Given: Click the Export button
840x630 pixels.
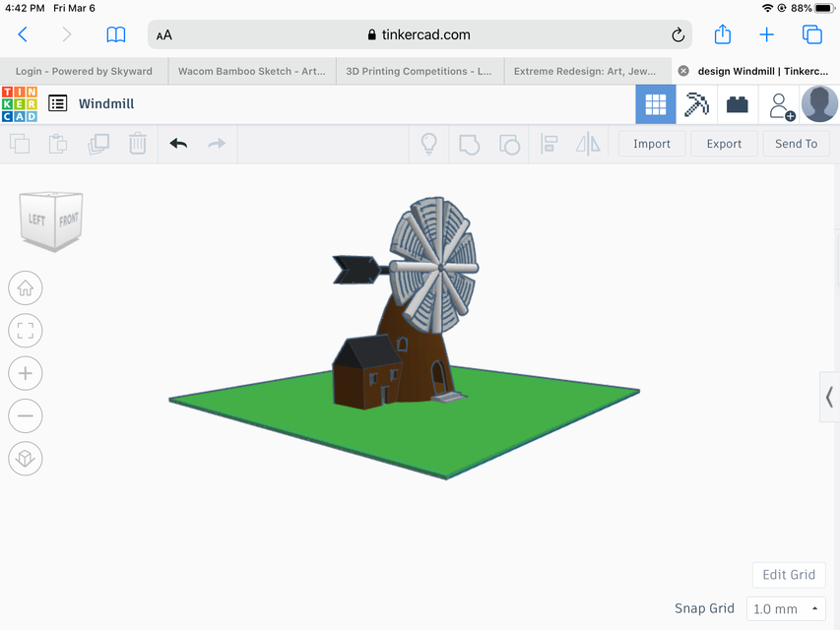Looking at the screenshot, I should [x=723, y=144].
